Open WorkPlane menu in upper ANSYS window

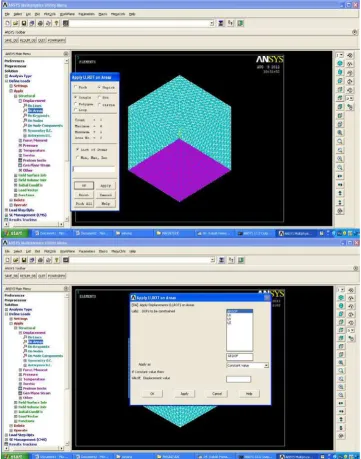point(67,14)
